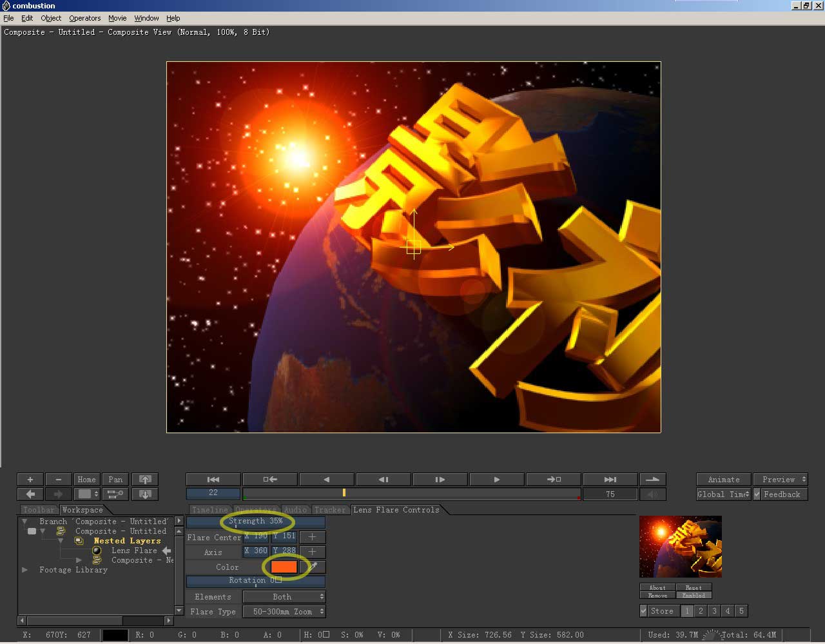This screenshot has height=644, width=825.
Task: Toggle the Feedback checkbox
Action: tap(758, 494)
